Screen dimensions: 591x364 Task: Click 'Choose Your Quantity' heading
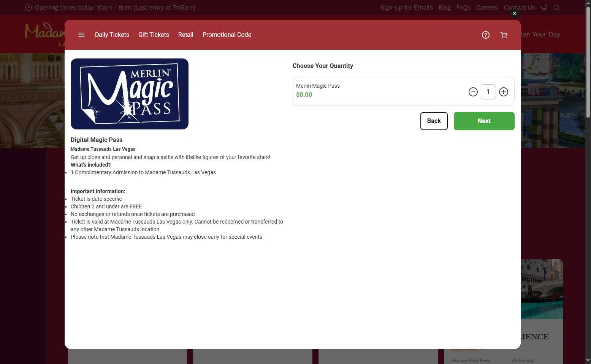coord(323,66)
